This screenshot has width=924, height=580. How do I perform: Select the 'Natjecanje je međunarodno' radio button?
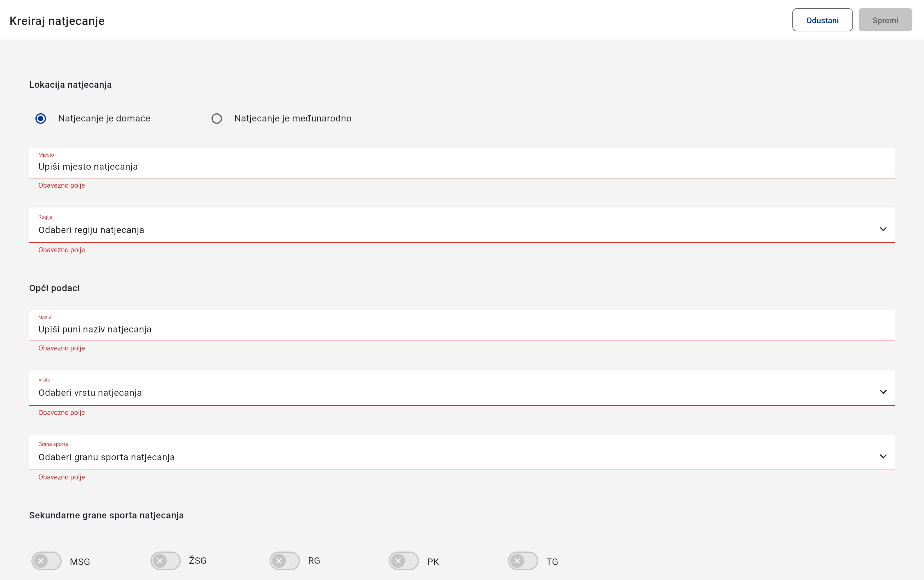217,119
